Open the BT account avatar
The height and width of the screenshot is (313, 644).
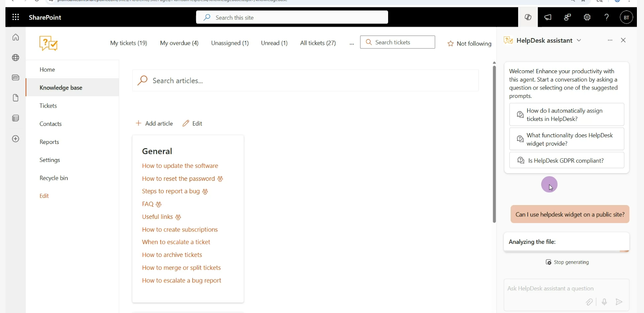tap(626, 17)
